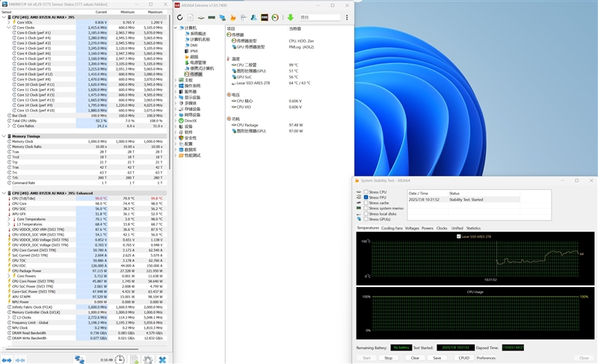The image size is (598, 364).
Task: Click the OSD panel icon in AIDA64 toolbar
Action: point(265,17)
